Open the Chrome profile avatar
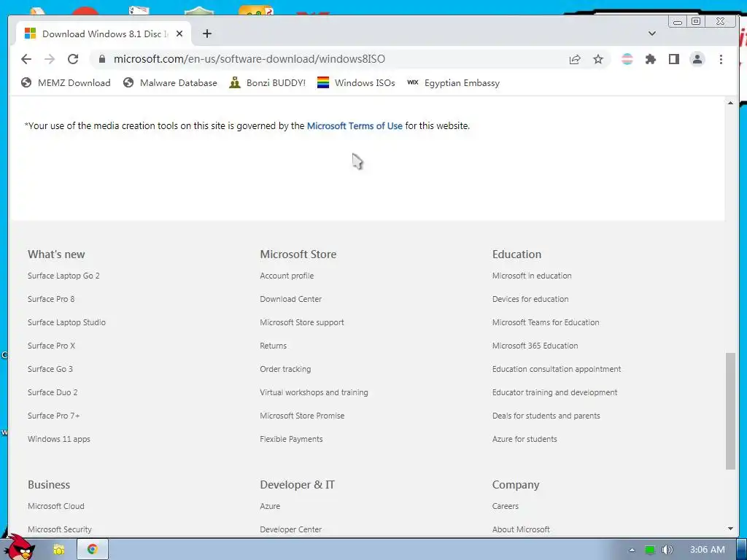747x560 pixels. click(697, 59)
